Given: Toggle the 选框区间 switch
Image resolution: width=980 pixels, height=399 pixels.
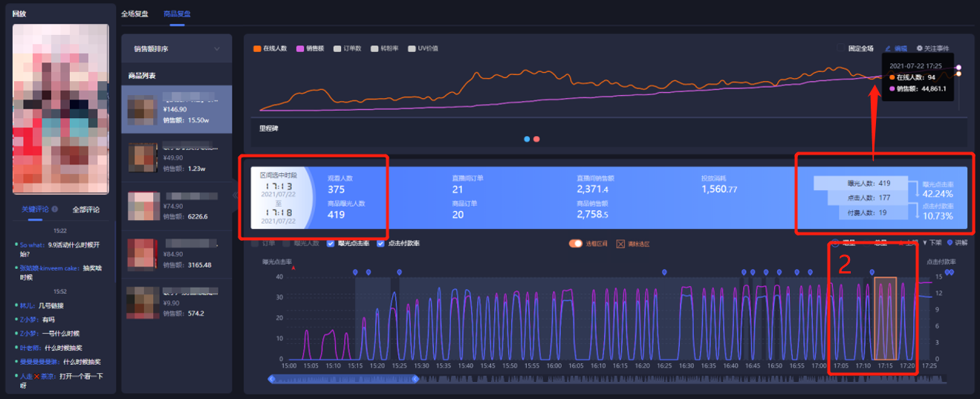Looking at the screenshot, I should pyautogui.click(x=575, y=244).
